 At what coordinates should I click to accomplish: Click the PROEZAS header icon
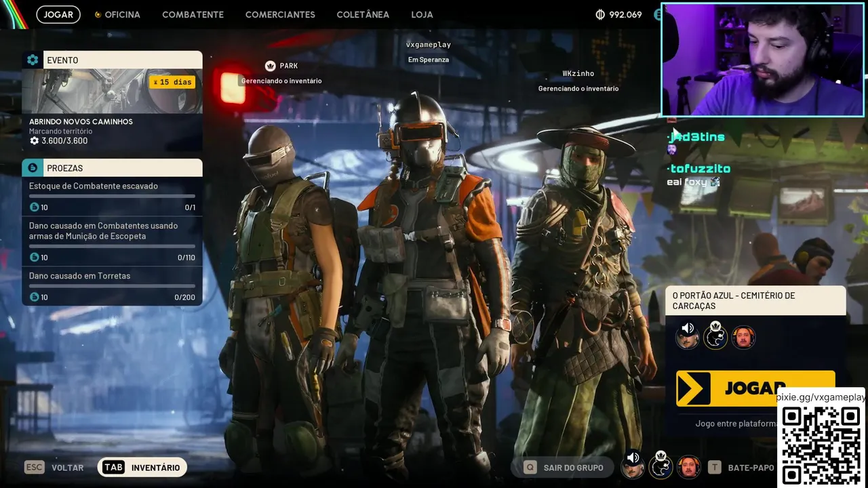[x=33, y=167]
